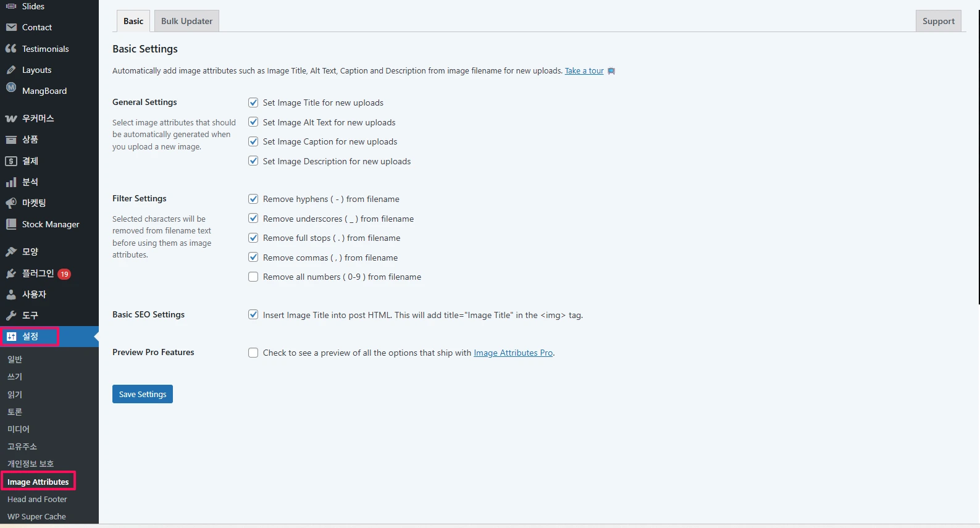Disable Remove hyphens from filename
Image resolution: width=980 pixels, height=528 pixels.
point(253,199)
